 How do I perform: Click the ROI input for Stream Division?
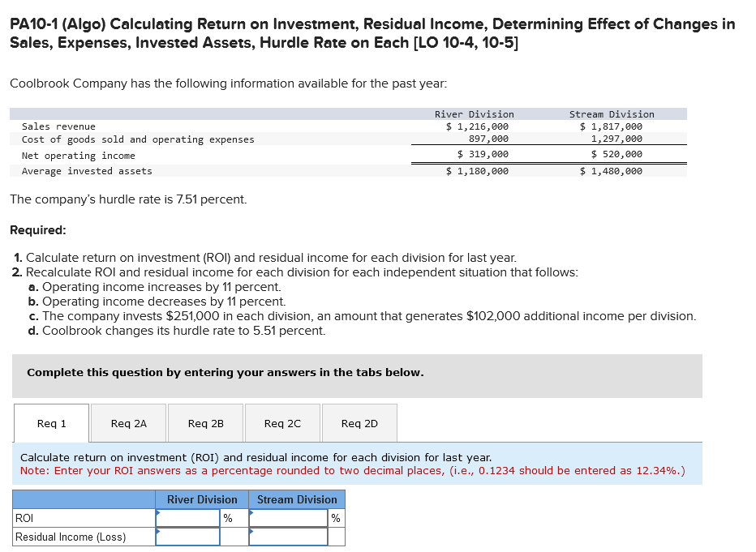(288, 518)
